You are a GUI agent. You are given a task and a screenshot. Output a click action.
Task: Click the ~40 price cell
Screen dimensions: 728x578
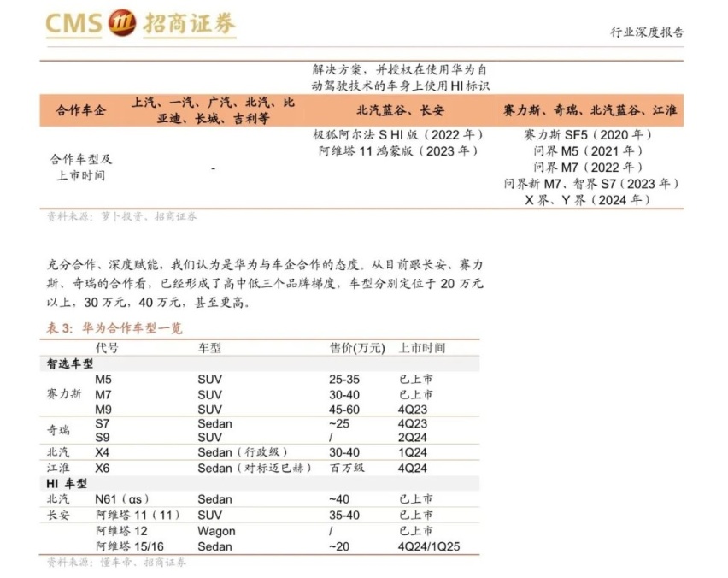[x=339, y=499]
